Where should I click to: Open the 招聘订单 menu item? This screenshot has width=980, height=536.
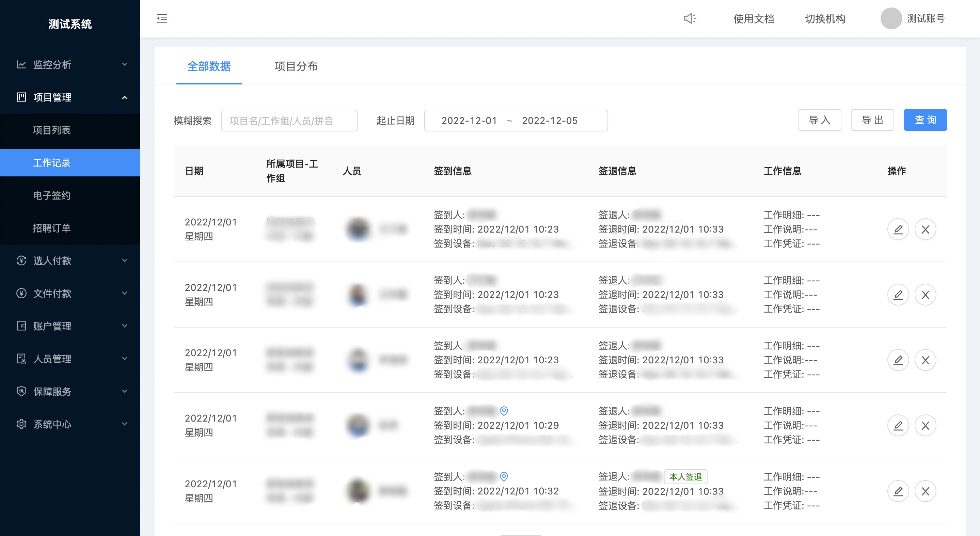click(x=70, y=228)
